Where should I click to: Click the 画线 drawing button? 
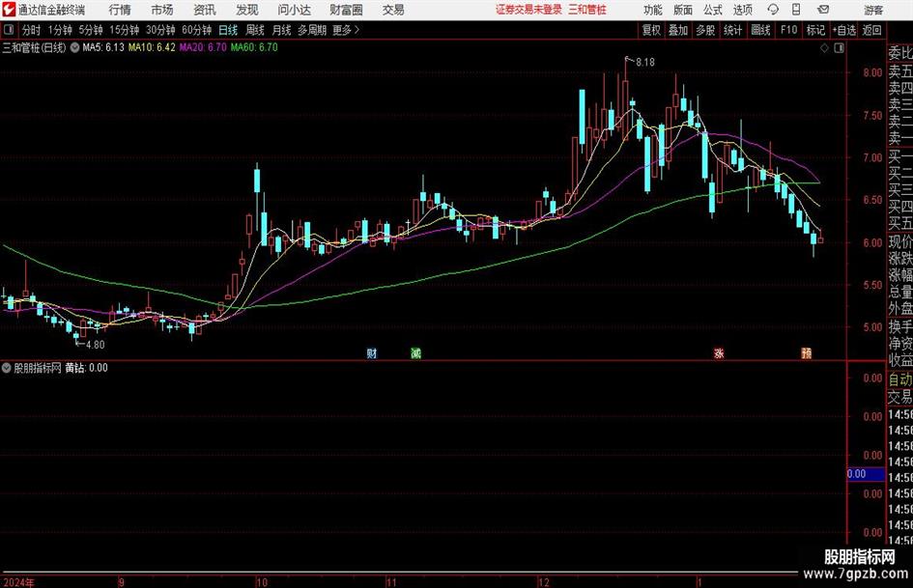[x=760, y=30]
